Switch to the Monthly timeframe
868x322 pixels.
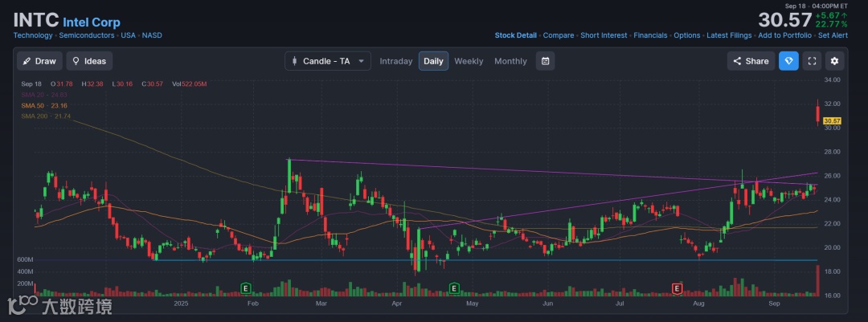pyautogui.click(x=510, y=61)
